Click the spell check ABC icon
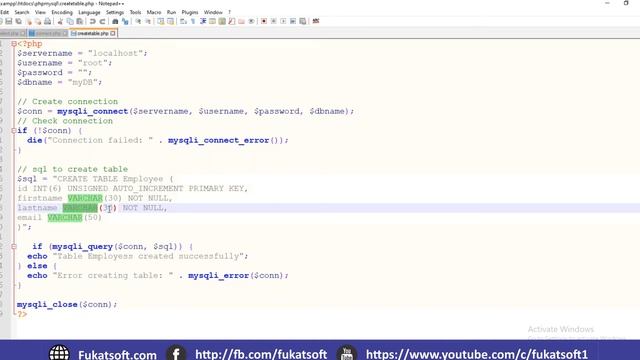Image resolution: width=640 pixels, height=360 pixels. point(316,21)
